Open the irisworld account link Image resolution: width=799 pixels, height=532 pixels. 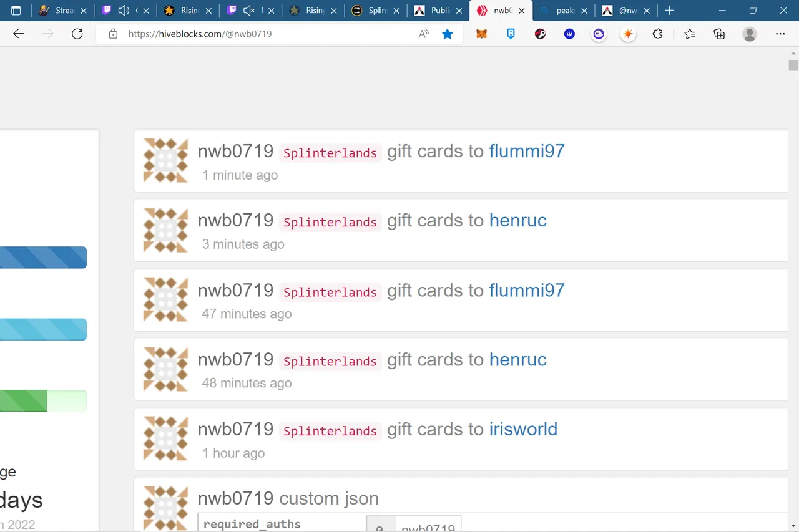pyautogui.click(x=523, y=429)
